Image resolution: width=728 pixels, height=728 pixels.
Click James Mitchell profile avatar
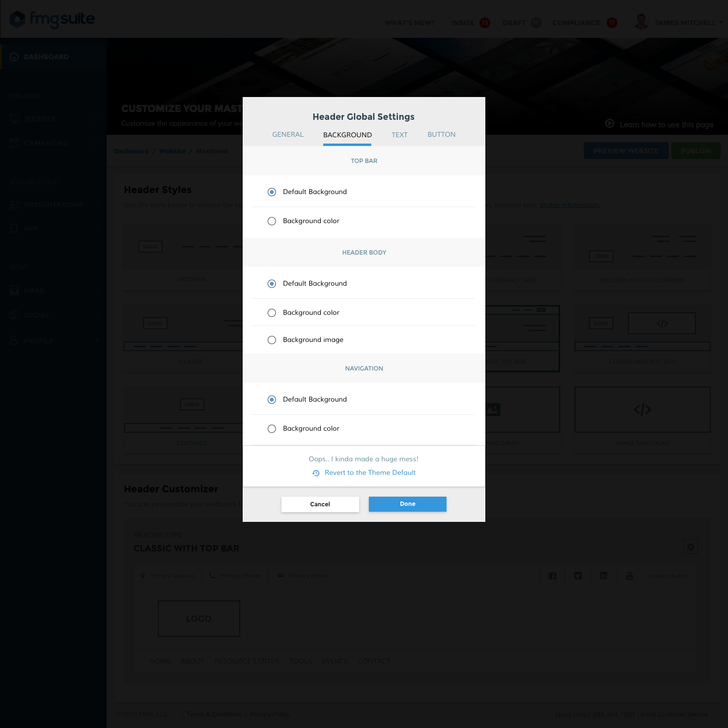(641, 22)
